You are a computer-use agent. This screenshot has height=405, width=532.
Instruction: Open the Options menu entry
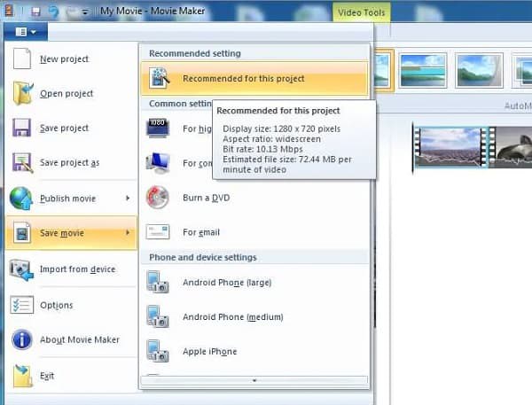pyautogui.click(x=71, y=305)
